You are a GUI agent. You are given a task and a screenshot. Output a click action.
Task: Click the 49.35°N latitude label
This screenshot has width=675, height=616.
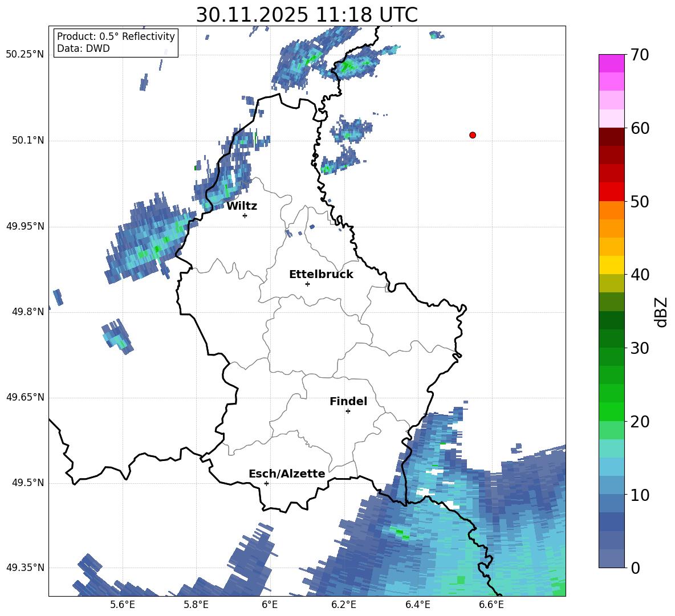tap(25, 568)
